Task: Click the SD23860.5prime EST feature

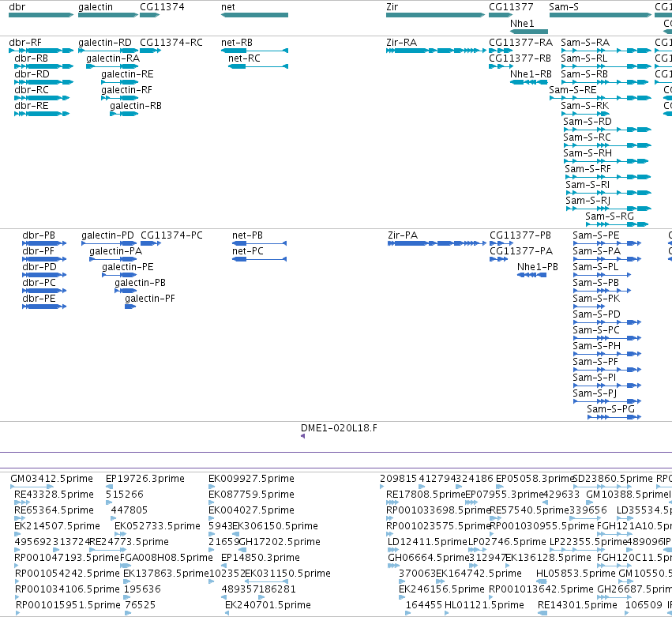Action: pyautogui.click(x=603, y=486)
